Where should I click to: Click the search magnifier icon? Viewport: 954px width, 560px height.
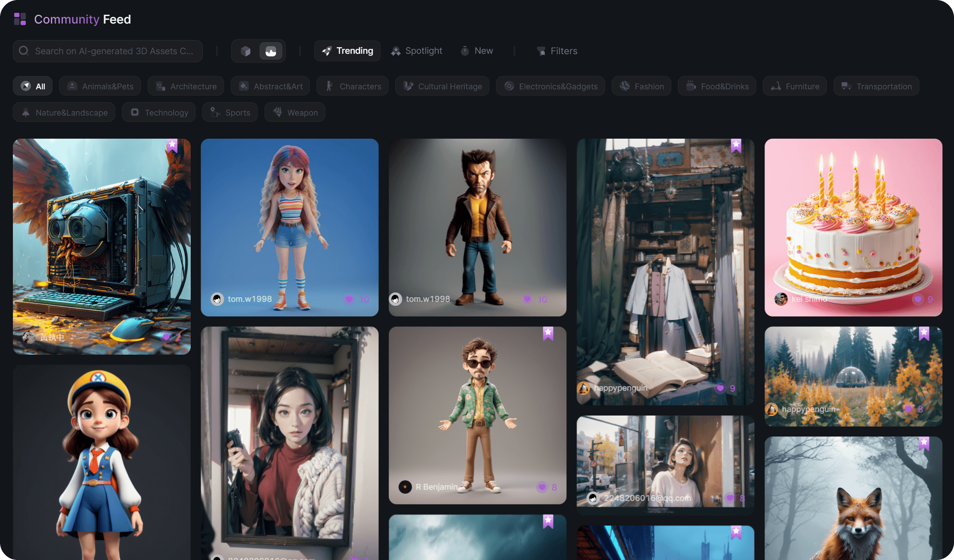[x=24, y=51]
